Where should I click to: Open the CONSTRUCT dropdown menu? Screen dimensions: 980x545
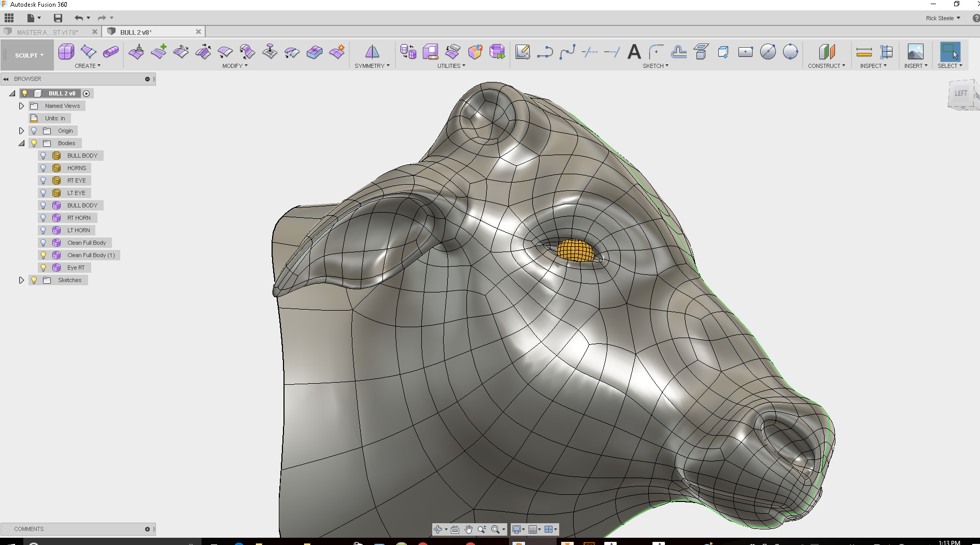coord(827,65)
